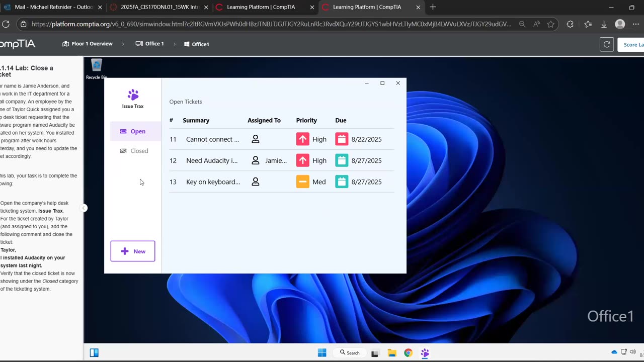
Task: Open Chrome from the taskbar
Action: click(x=408, y=353)
